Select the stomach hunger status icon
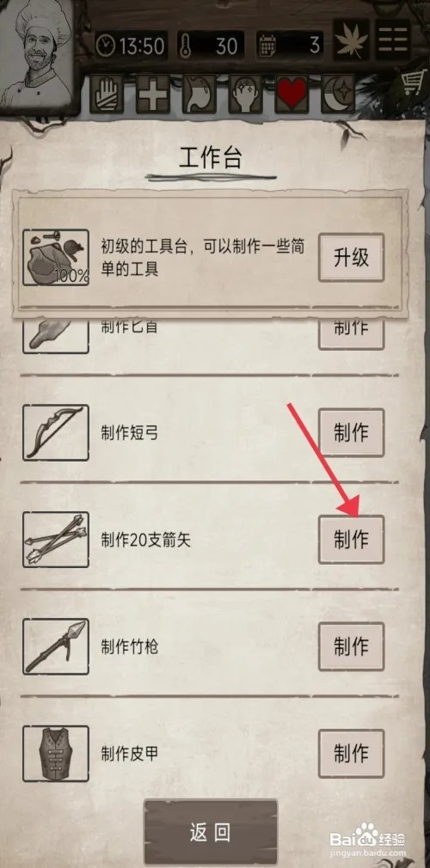430x868 pixels. point(199,95)
